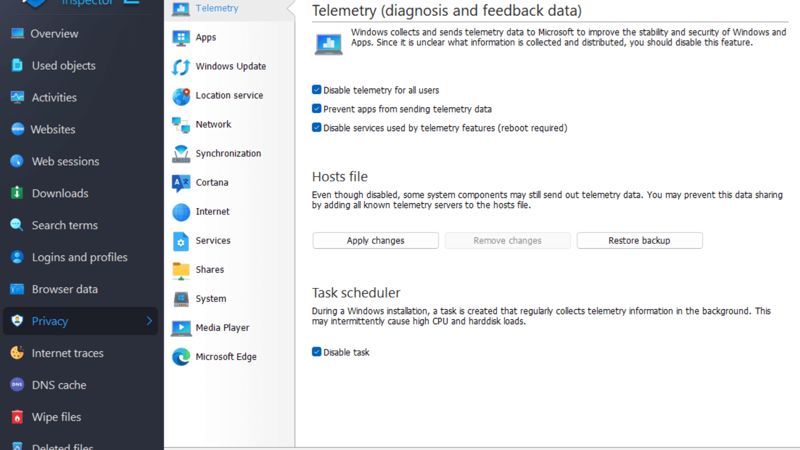Open Media Player settings label
Image resolution: width=800 pixels, height=450 pixels.
tap(222, 328)
